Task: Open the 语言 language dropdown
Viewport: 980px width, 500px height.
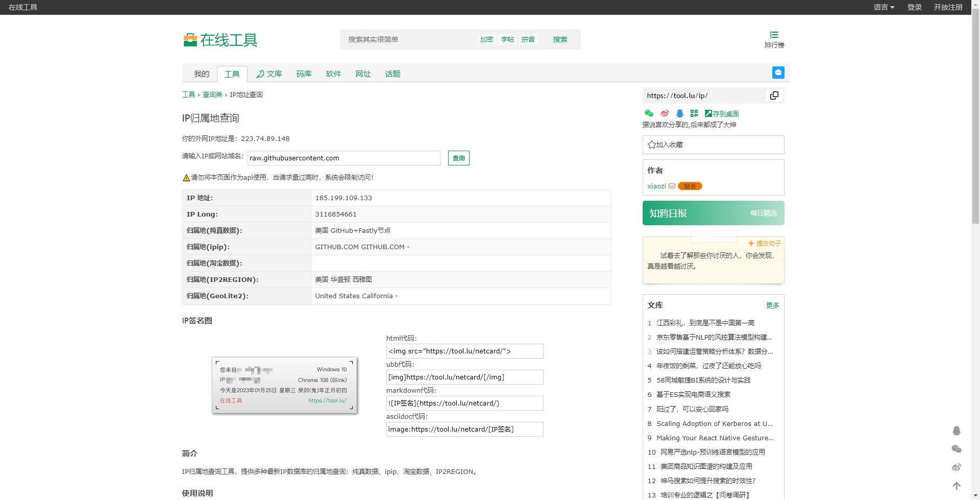Action: [x=884, y=7]
